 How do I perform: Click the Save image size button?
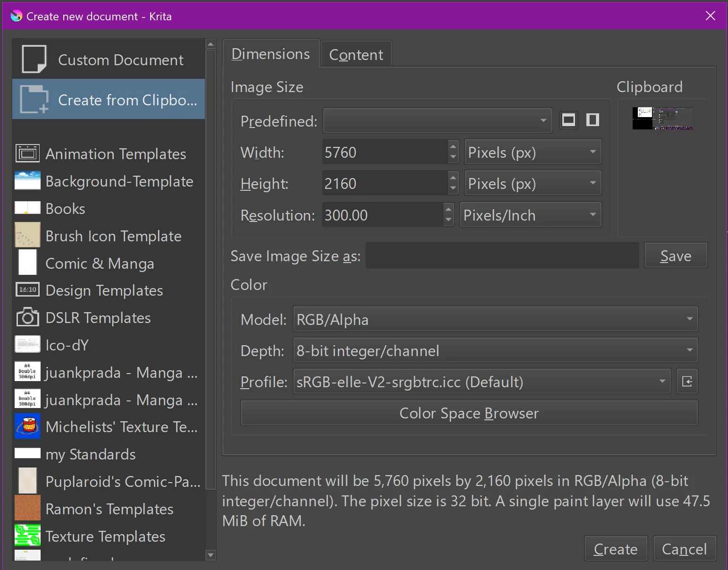tap(676, 255)
